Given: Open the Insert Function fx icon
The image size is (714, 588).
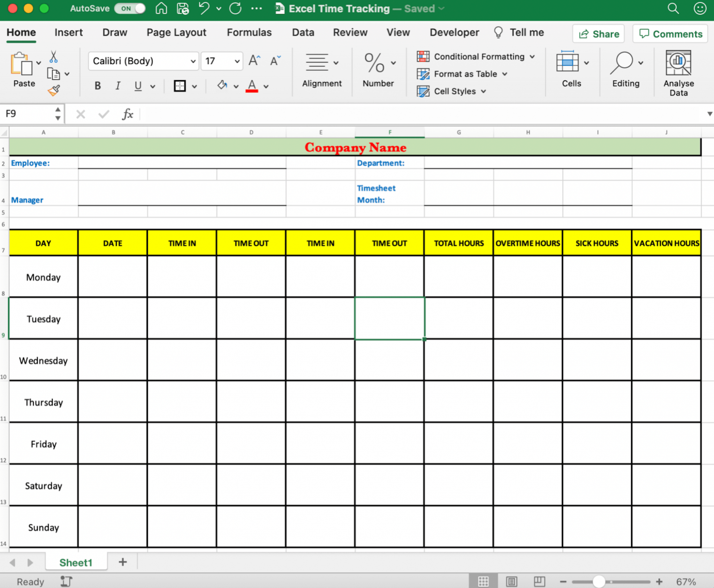Looking at the screenshot, I should pos(128,114).
